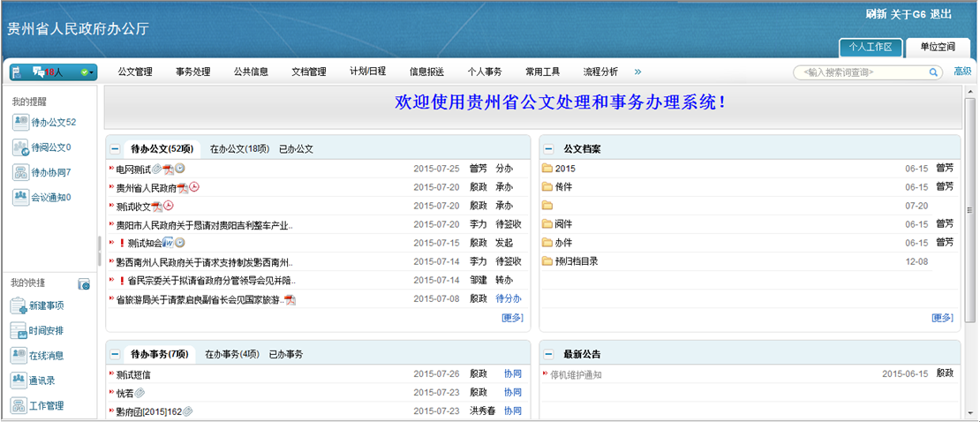Click the 工作管理 shortcut icon
Image resolution: width=980 pixels, height=422 pixels.
19,406
